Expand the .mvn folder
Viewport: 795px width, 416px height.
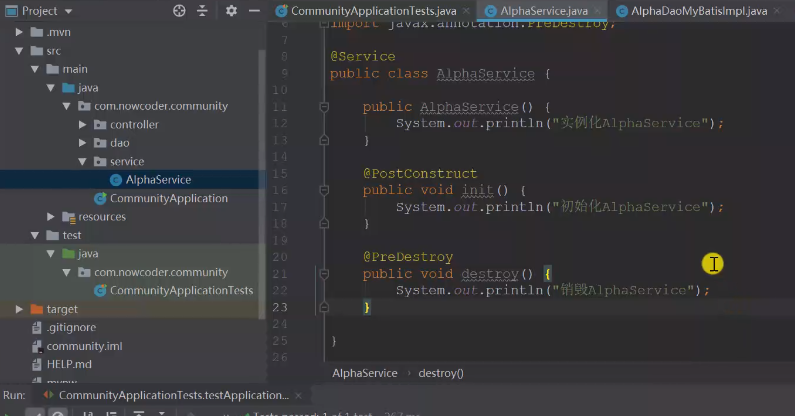(19, 32)
